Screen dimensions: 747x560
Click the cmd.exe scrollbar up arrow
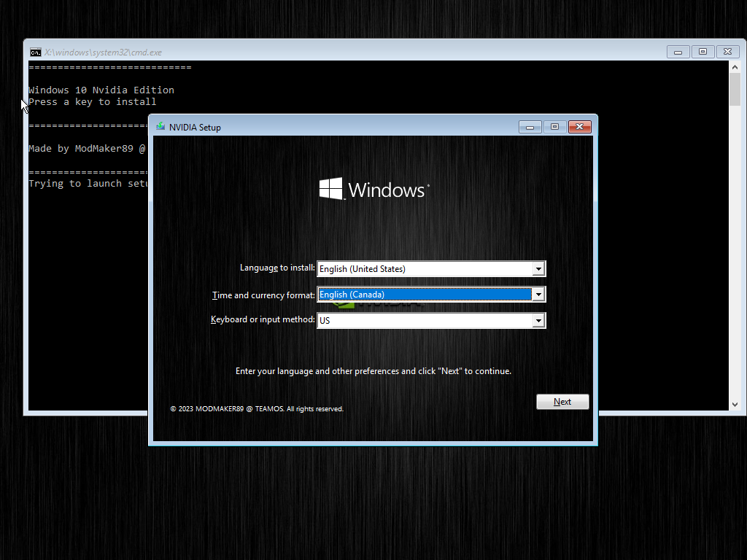tap(735, 67)
